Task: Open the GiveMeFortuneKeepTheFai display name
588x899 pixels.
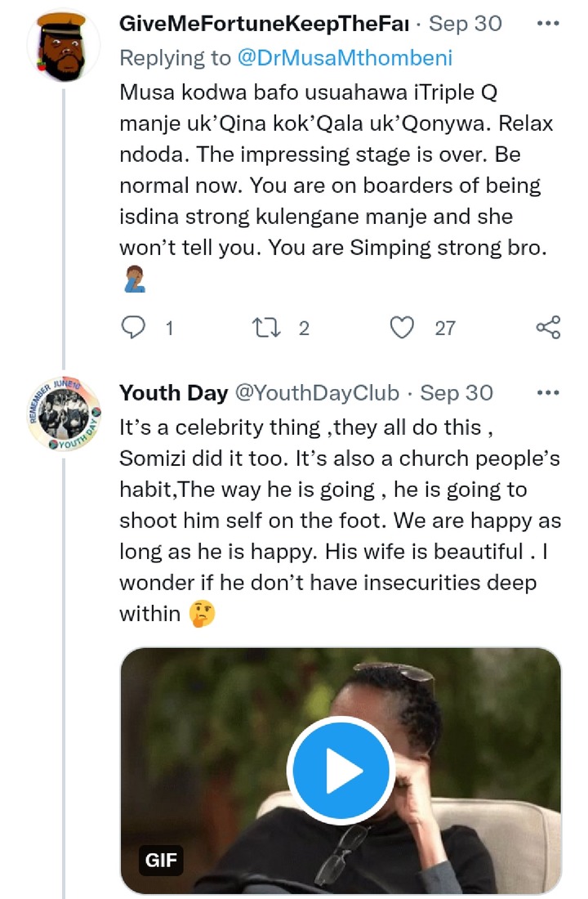Action: coord(265,24)
